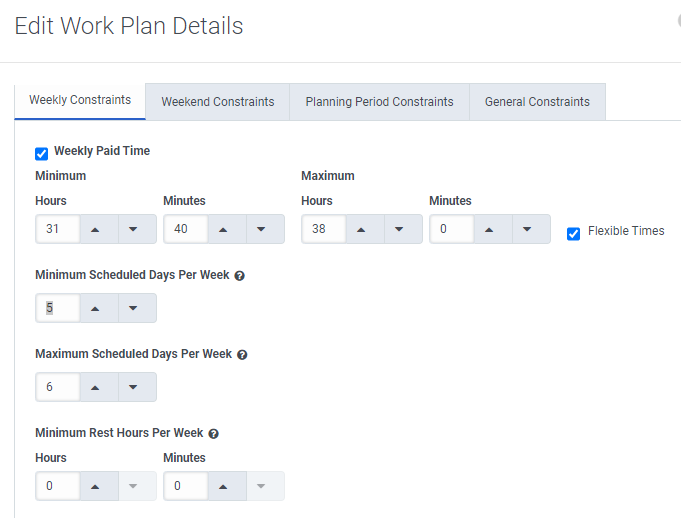Decrease the Maximum Hours value
Image resolution: width=681 pixels, height=518 pixels.
tap(399, 229)
